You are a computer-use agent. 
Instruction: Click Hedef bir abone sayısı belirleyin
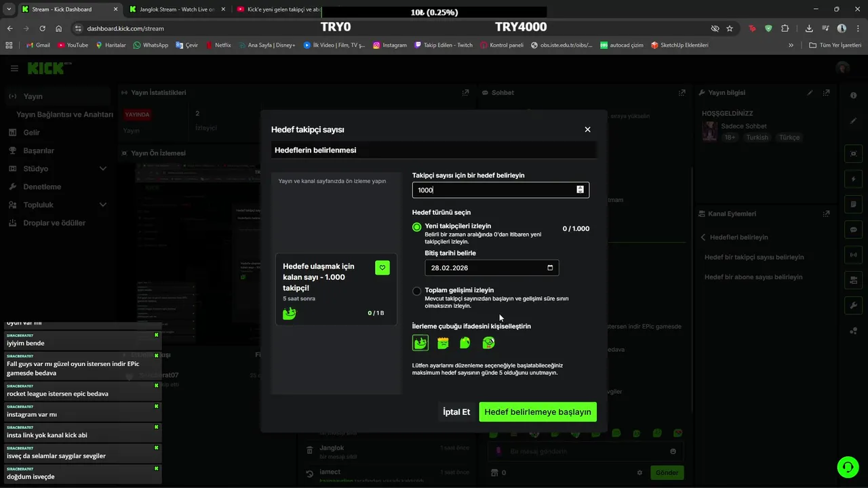pyautogui.click(x=753, y=277)
